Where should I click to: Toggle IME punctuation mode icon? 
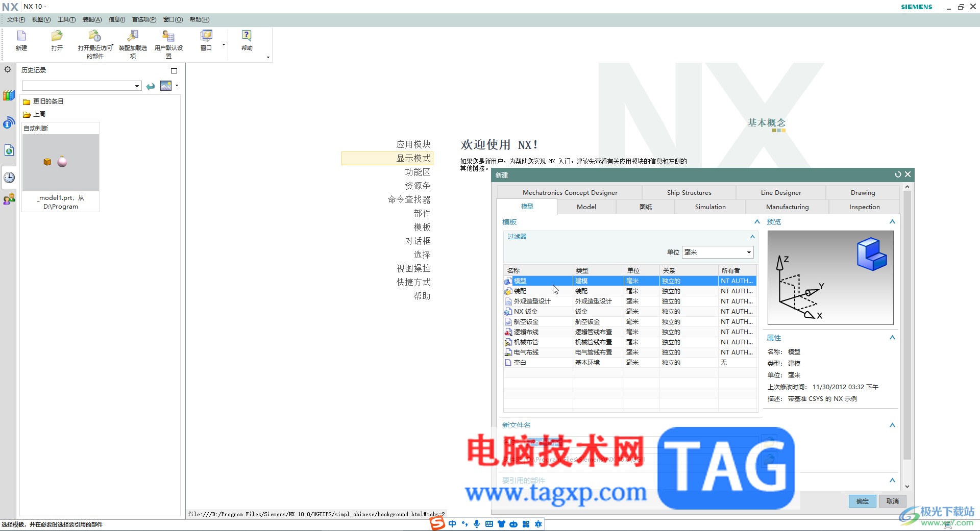(x=464, y=524)
